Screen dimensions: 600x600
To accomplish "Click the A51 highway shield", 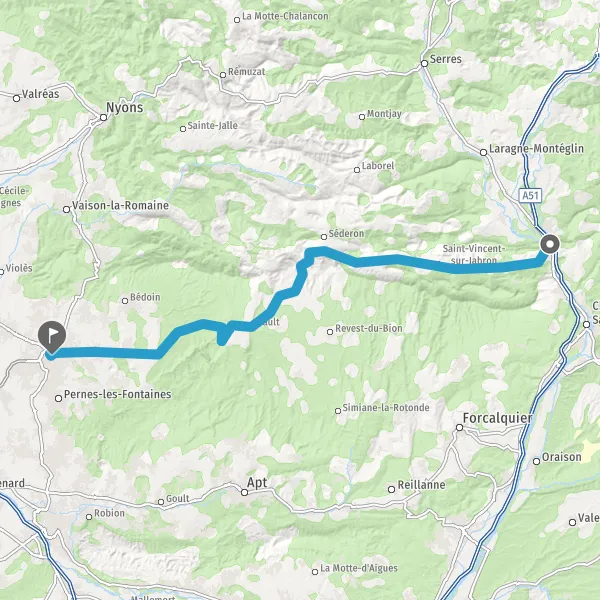I will click(x=530, y=196).
